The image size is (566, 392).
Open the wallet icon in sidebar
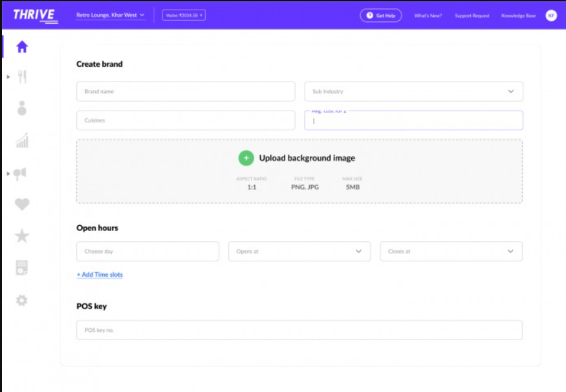[x=21, y=268]
